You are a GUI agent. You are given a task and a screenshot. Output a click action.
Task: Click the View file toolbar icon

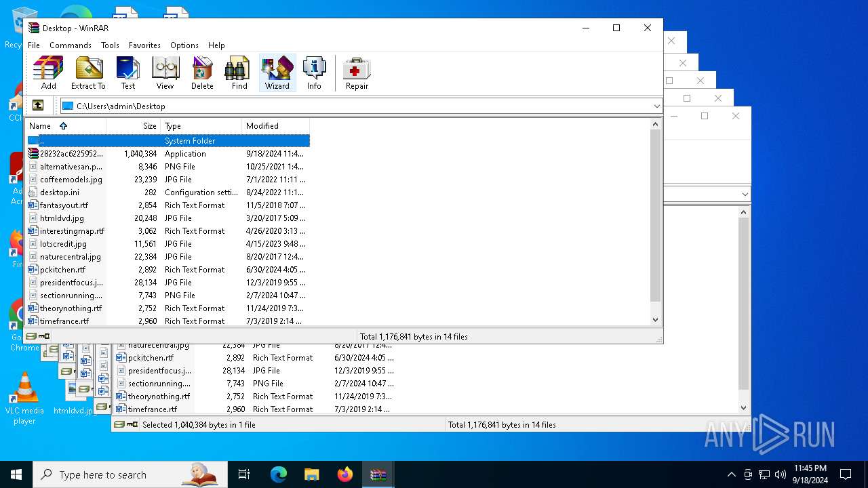(165, 73)
